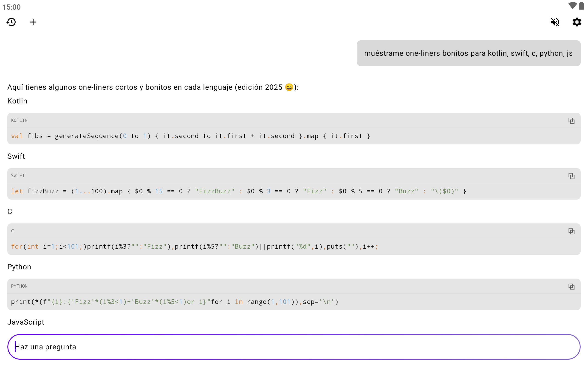The width and height of the screenshot is (588, 367).
Task: Copy the Swift code block
Action: (571, 176)
